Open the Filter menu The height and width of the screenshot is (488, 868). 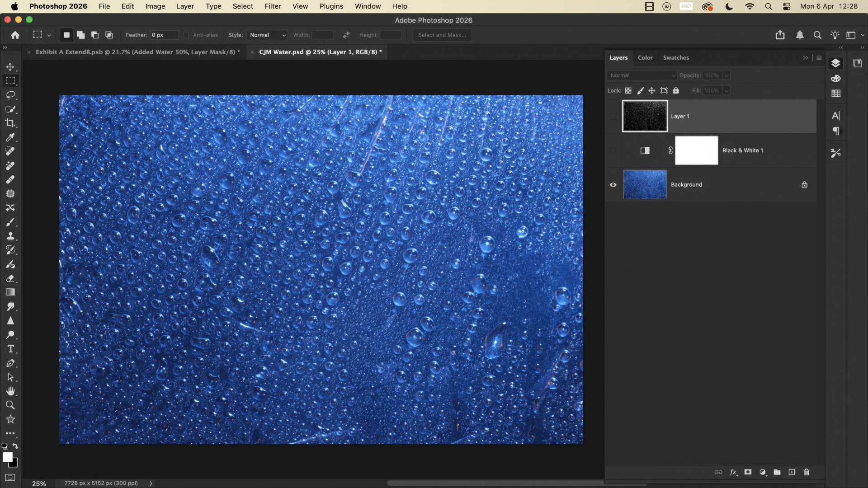[x=273, y=6]
